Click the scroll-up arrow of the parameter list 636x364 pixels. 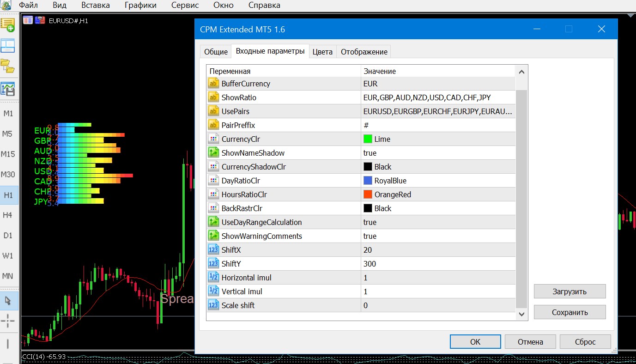521,72
